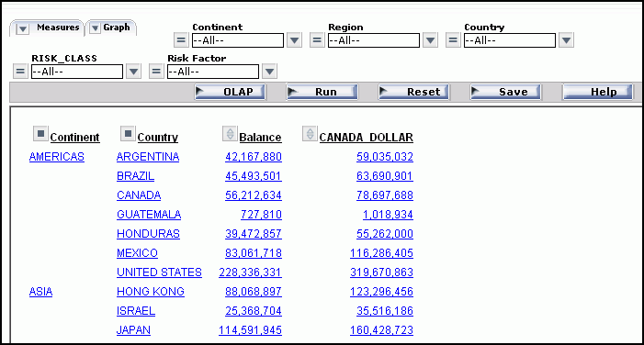Switch to the Graph tab
This screenshot has width=644, height=345.
click(x=111, y=28)
